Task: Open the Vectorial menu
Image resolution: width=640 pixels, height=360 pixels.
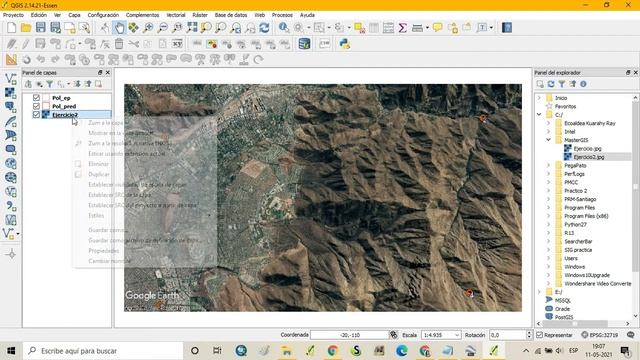Action: click(x=176, y=15)
